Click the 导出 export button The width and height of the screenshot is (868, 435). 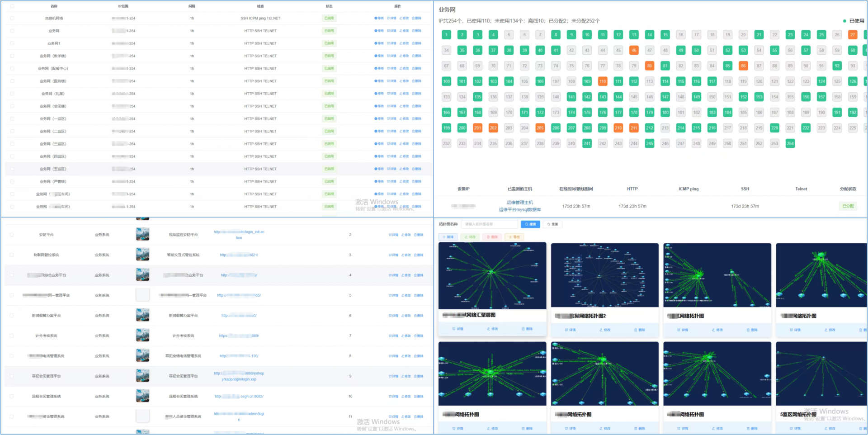pos(514,237)
